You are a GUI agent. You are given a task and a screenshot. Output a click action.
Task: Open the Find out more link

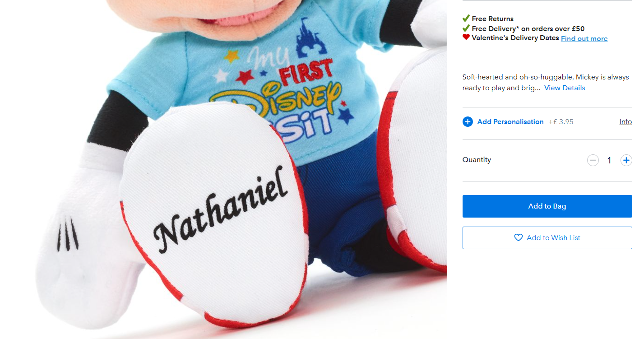coord(584,39)
